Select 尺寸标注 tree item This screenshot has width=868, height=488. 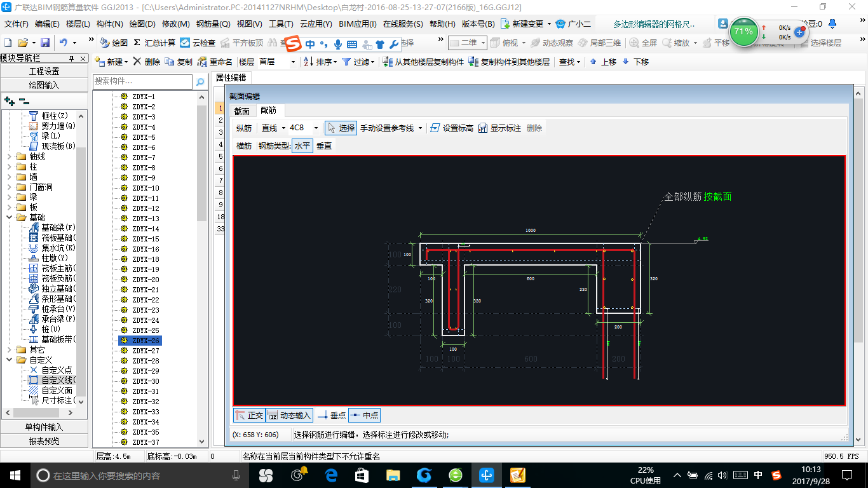point(53,400)
